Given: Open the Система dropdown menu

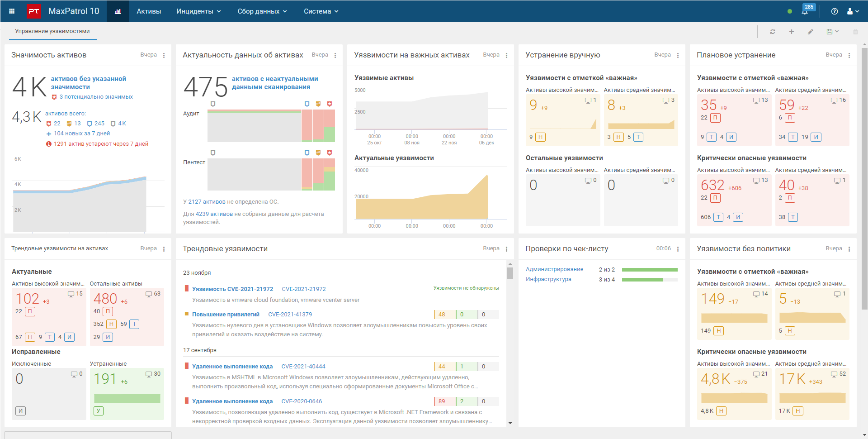Looking at the screenshot, I should pos(321,11).
